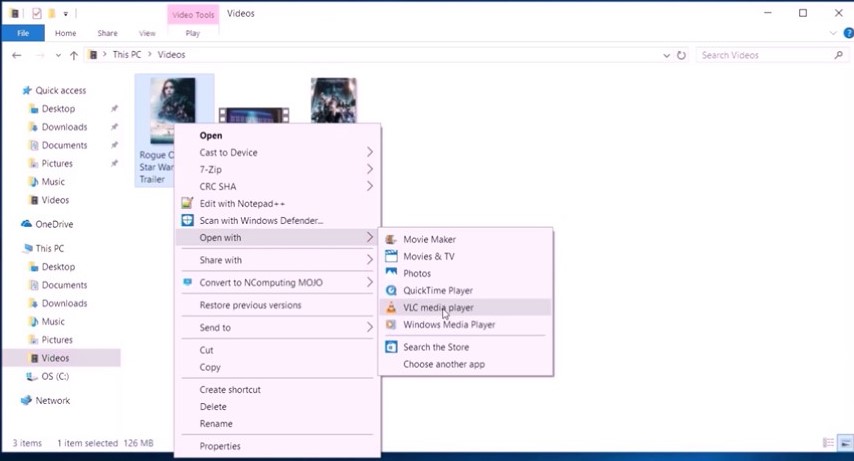Click the VLC cone icon

point(391,307)
